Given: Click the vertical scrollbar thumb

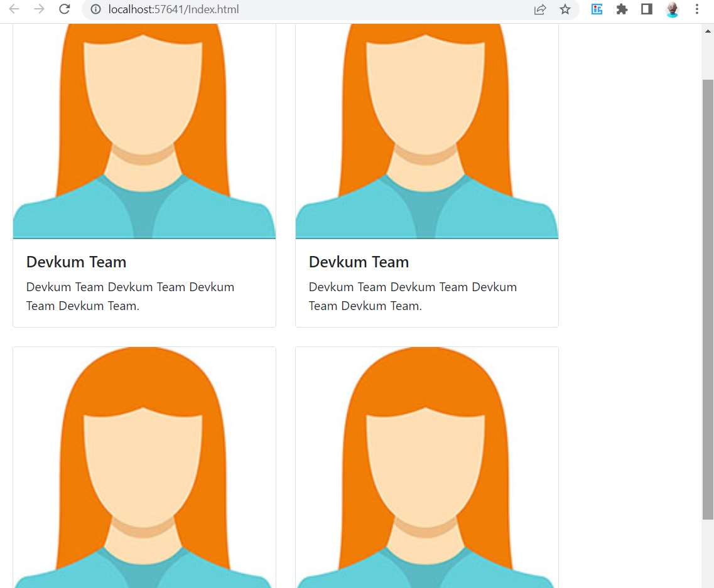Looking at the screenshot, I should 708,299.
